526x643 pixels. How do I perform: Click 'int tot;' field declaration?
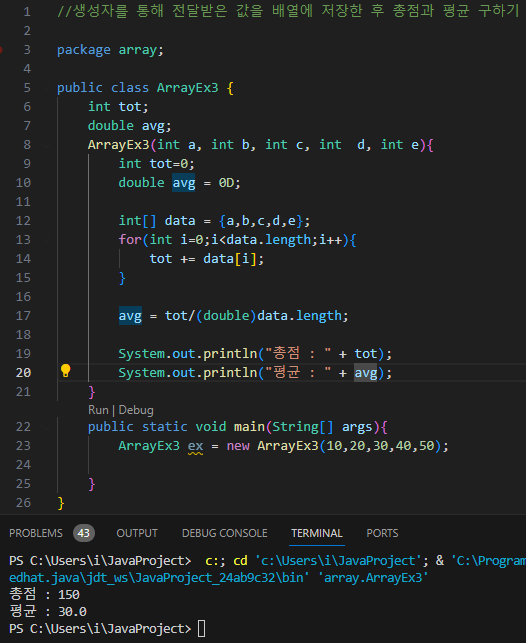pos(118,107)
